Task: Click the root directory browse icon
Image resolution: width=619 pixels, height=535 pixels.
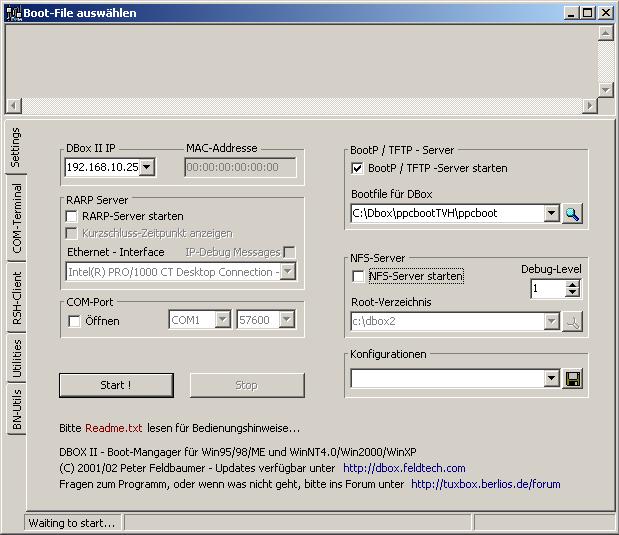Action: click(x=572, y=321)
